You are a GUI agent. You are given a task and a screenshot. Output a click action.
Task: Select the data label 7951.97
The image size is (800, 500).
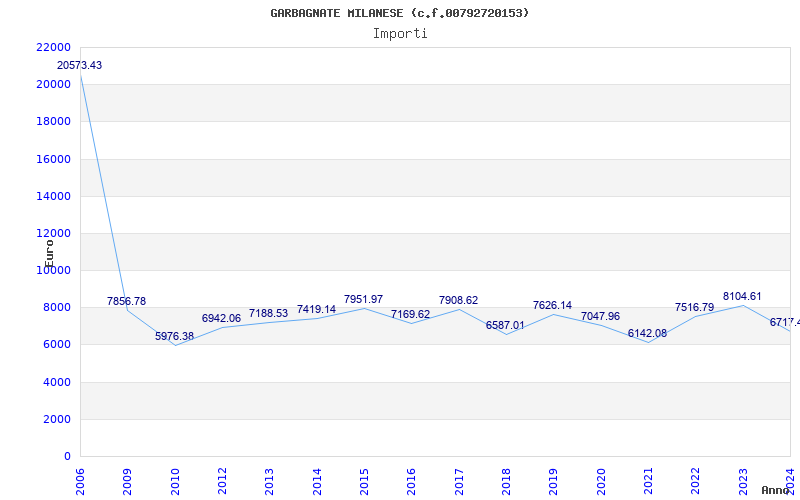[x=363, y=299]
